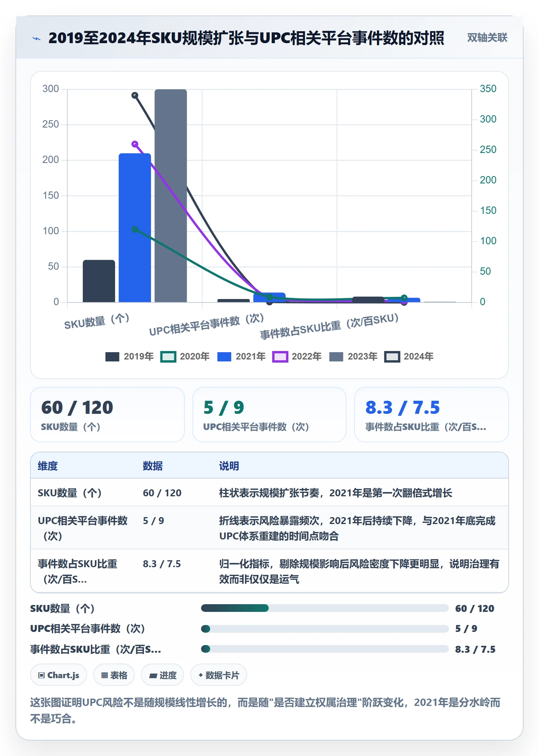Show or hide the 2024年 legend series

pos(409,356)
